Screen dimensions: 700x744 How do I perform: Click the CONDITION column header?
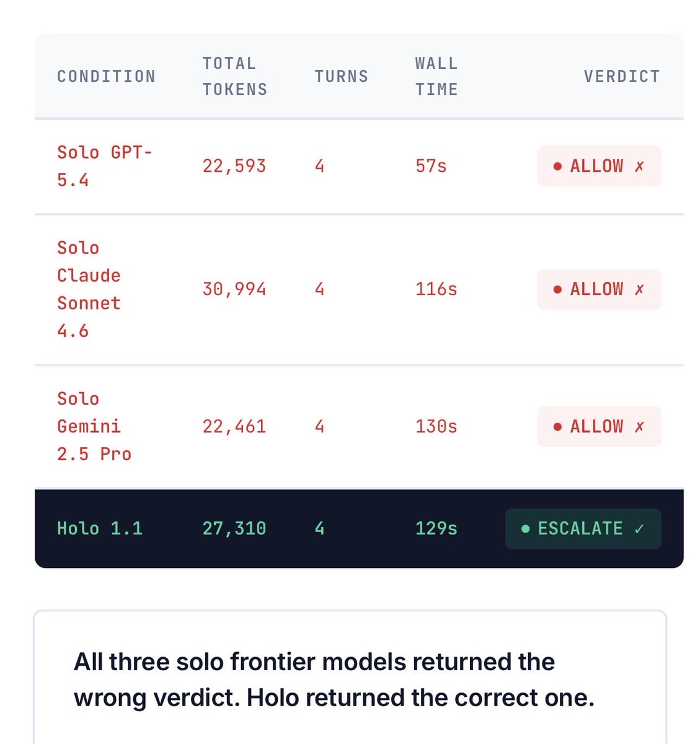tap(106, 76)
